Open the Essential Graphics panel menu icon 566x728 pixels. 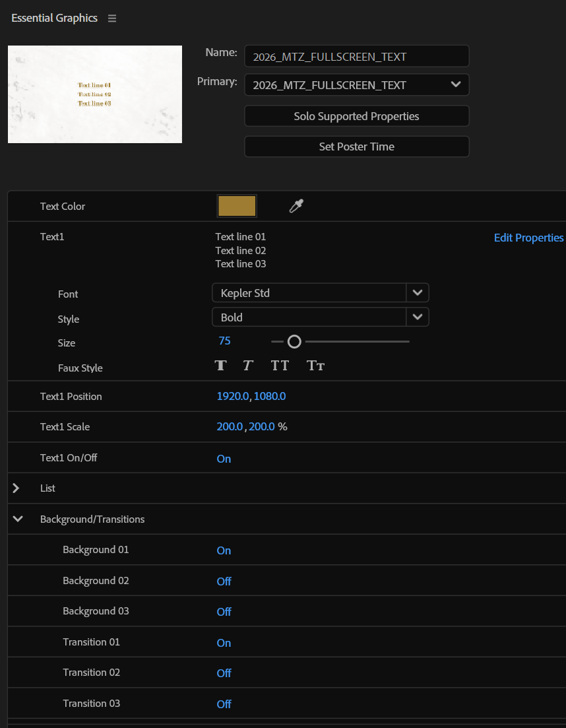[111, 18]
